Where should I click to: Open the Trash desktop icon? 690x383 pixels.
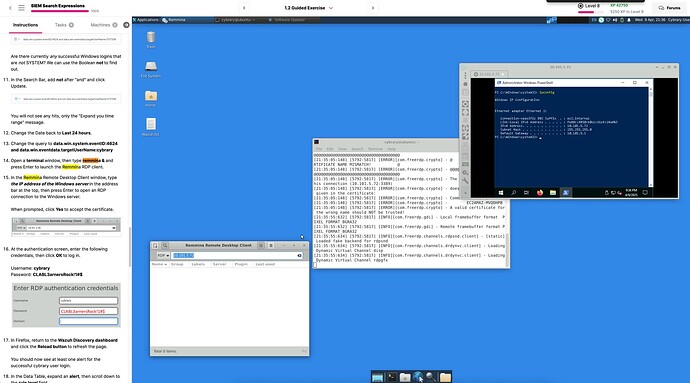click(151, 39)
